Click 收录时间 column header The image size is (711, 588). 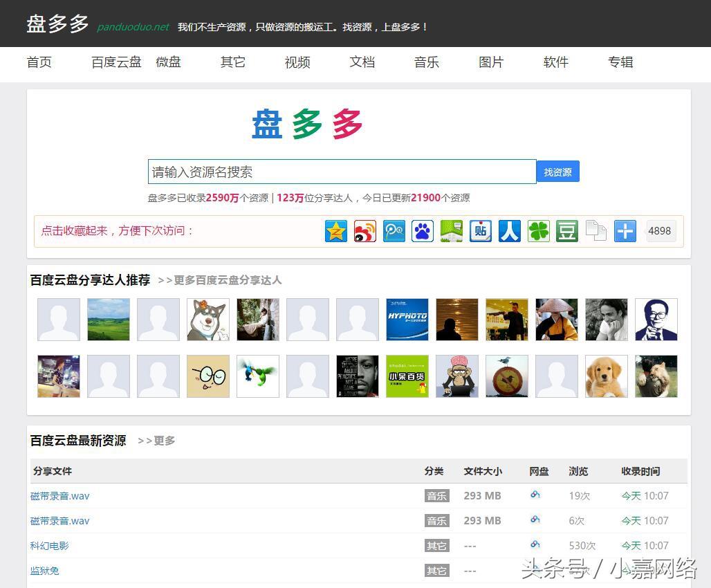(x=640, y=471)
